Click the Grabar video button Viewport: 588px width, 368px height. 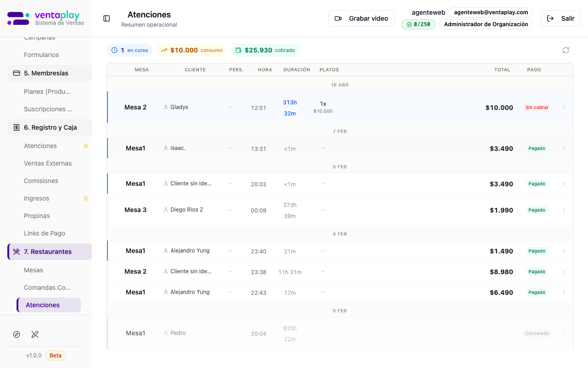(x=361, y=18)
